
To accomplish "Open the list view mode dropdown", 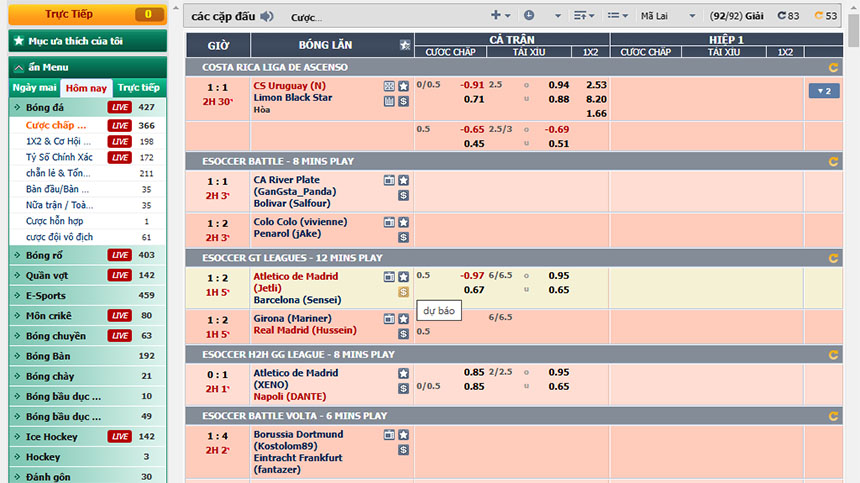I will (x=618, y=15).
